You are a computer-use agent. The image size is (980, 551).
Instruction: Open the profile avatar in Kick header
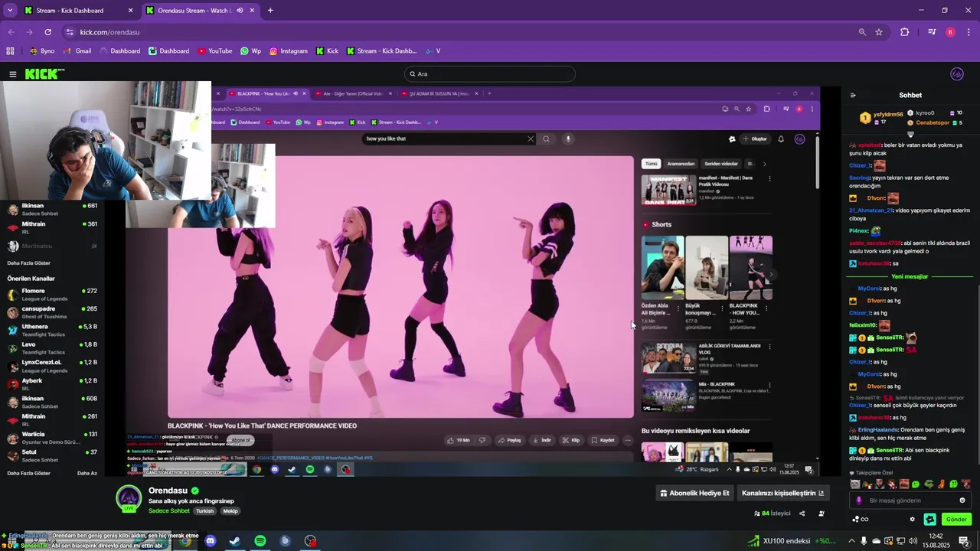pos(956,74)
